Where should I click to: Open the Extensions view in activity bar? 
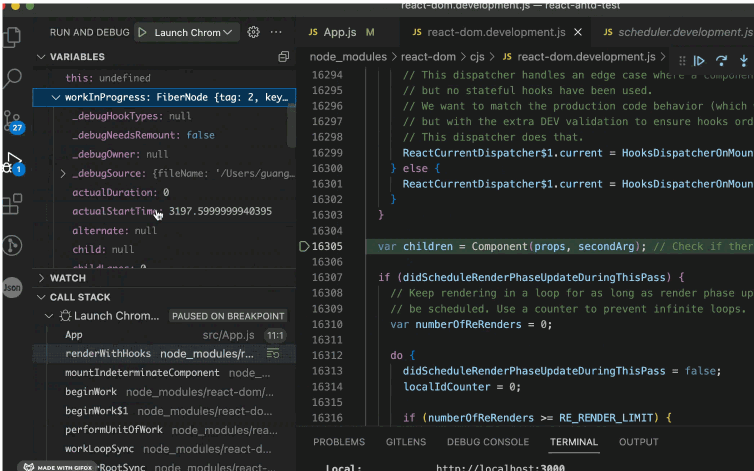13,204
